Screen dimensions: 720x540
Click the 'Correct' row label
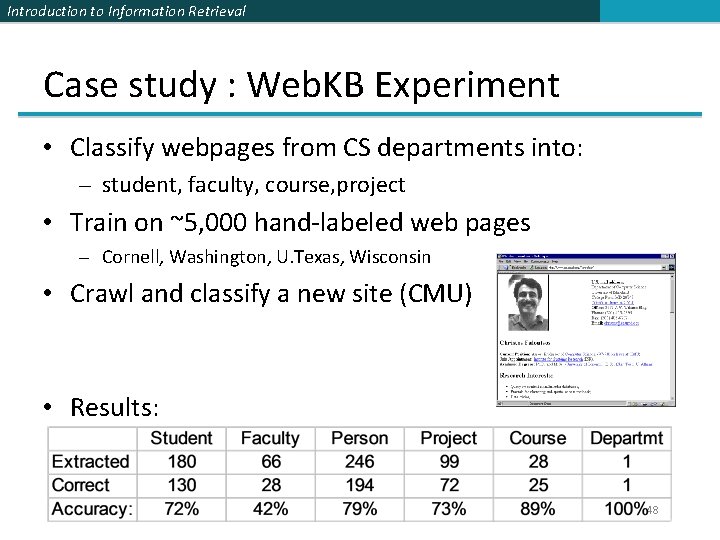click(x=80, y=485)
